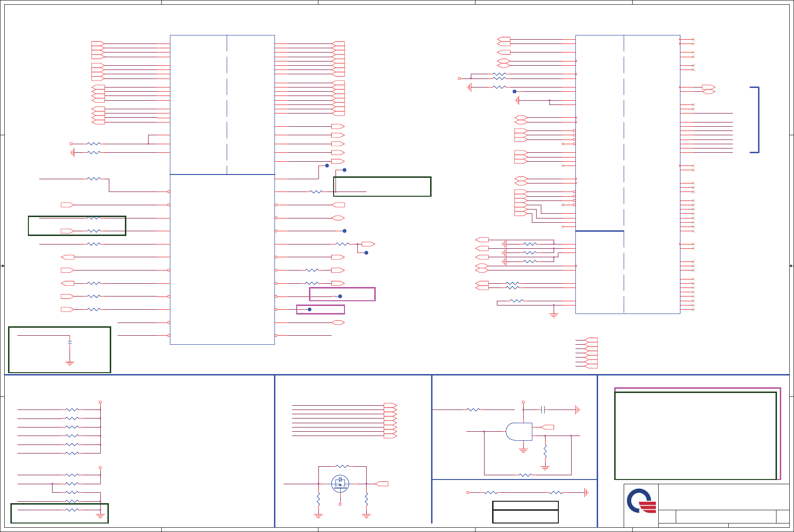
Task: Click the output port right of MOSFET
Action: coord(382,484)
